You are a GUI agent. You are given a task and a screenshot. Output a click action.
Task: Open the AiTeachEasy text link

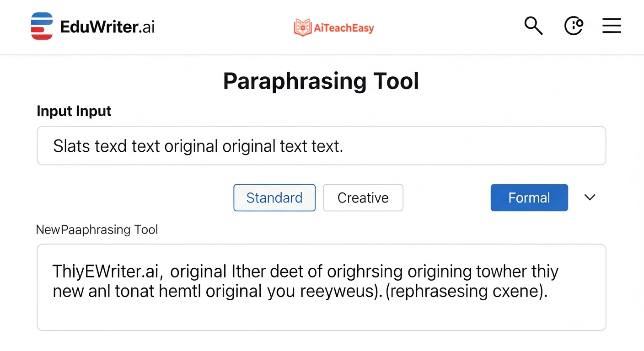pyautogui.click(x=344, y=28)
